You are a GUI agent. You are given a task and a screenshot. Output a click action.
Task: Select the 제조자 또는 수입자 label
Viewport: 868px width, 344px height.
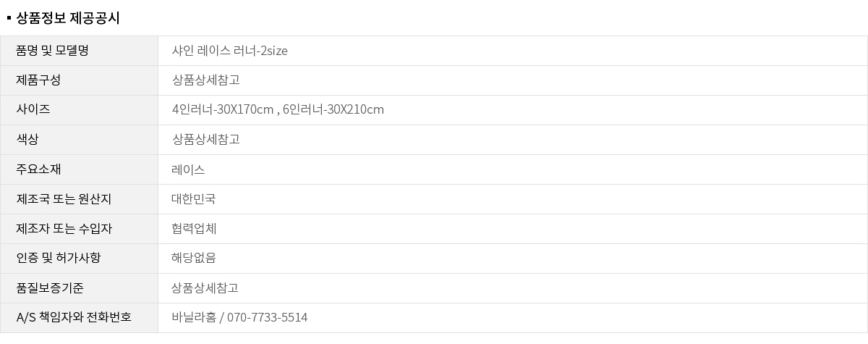(64, 229)
